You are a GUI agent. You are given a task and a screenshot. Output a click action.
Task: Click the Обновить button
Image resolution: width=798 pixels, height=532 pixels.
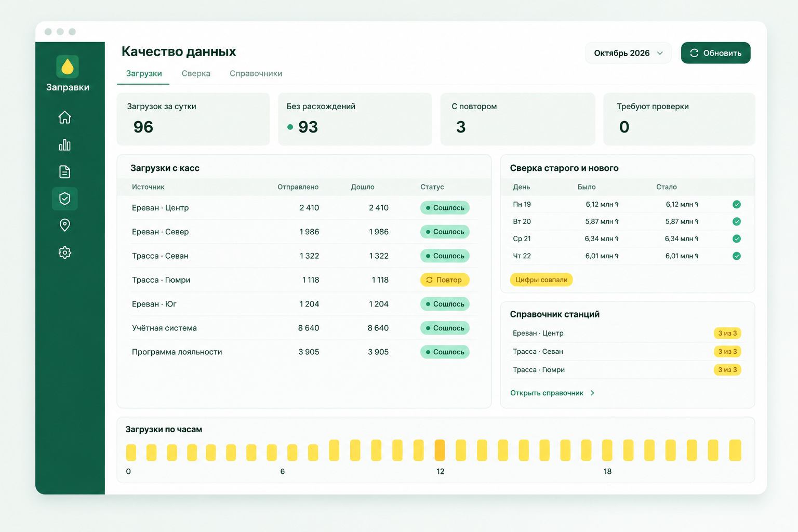point(715,53)
